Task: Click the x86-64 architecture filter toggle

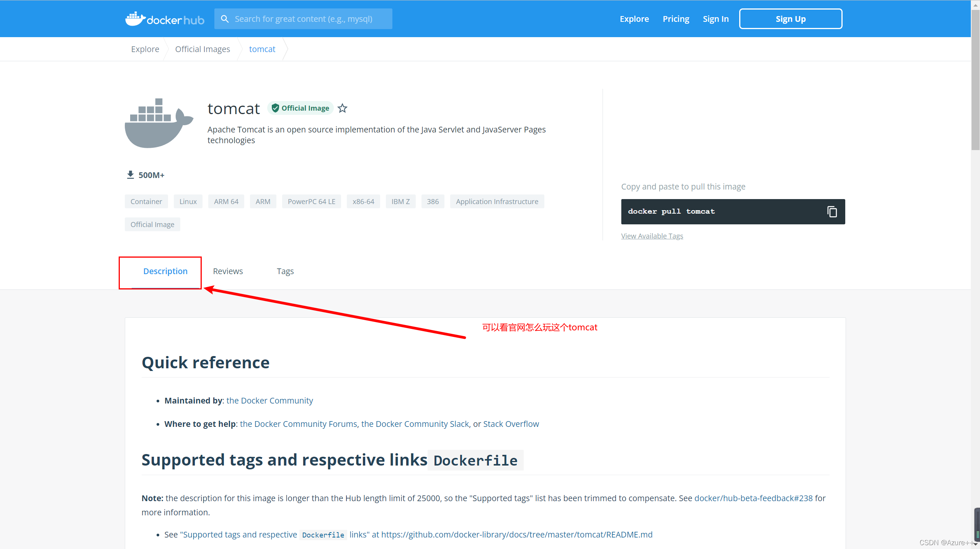Action: tap(362, 201)
